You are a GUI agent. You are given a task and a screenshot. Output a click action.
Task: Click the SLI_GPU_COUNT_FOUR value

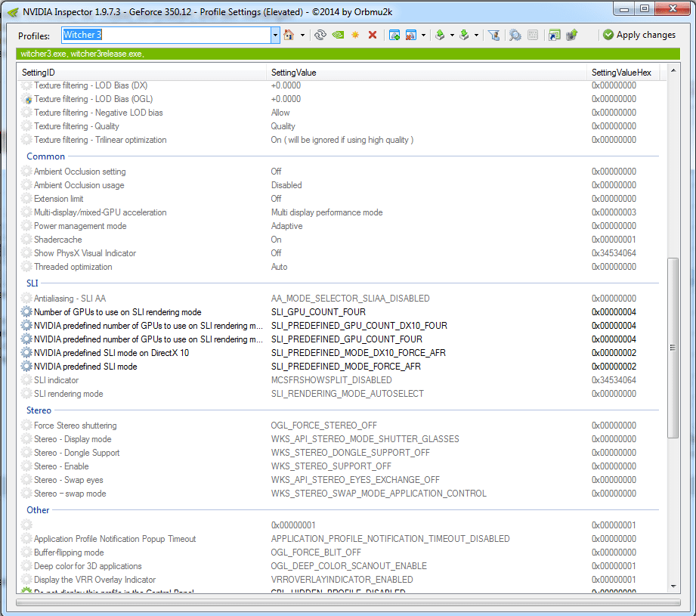pos(318,312)
